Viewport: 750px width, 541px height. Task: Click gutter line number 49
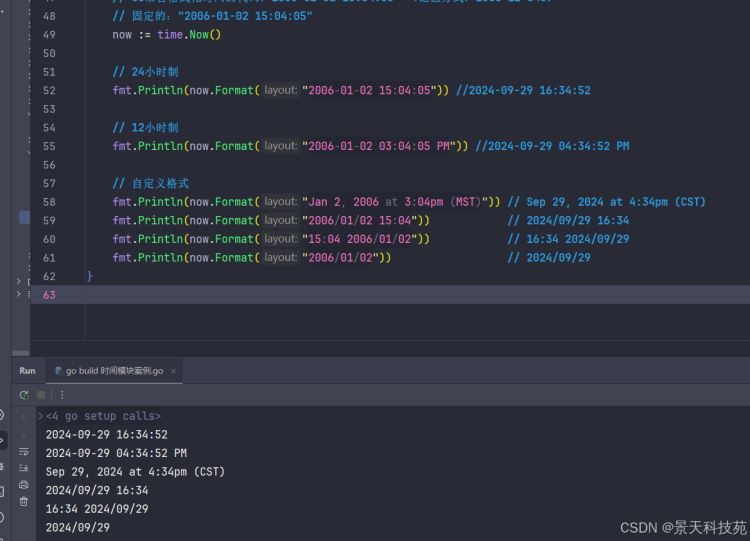[49, 34]
